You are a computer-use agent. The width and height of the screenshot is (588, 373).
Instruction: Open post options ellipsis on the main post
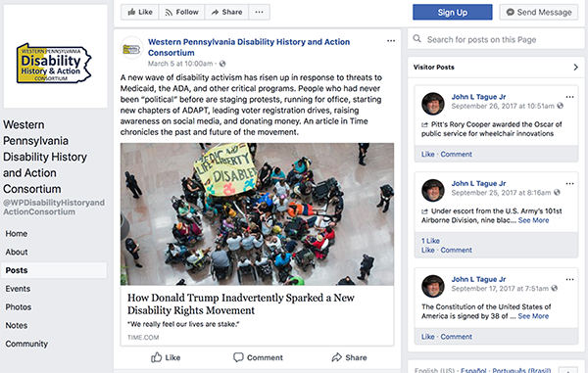391,41
